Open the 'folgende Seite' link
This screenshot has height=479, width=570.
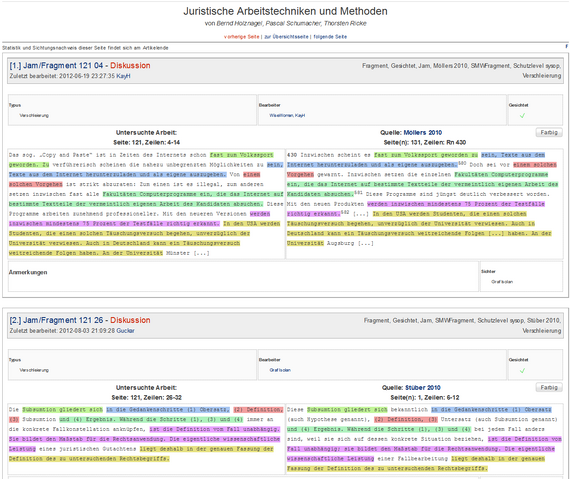[330, 37]
